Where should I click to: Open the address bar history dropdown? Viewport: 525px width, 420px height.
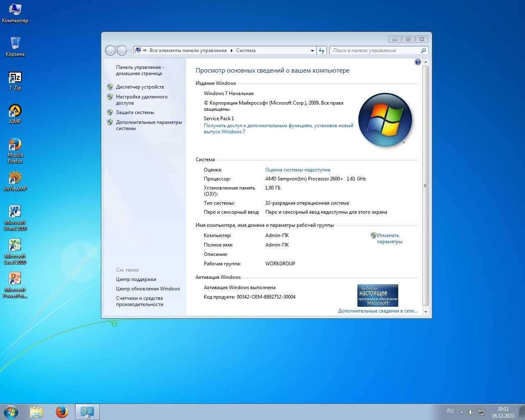312,50
